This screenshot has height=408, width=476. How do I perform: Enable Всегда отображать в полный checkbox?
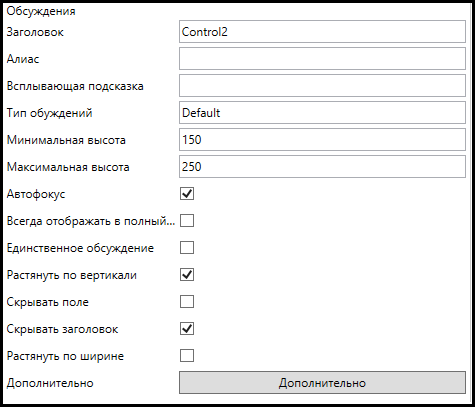187,221
